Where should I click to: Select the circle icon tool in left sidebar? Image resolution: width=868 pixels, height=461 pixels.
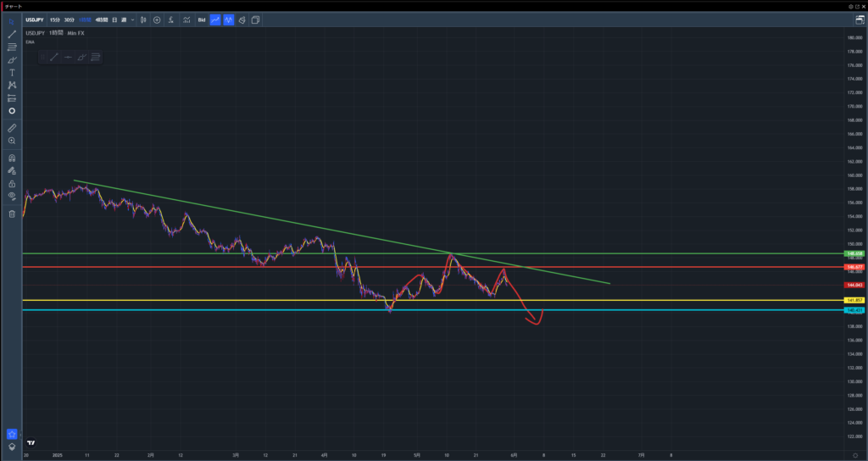[12, 111]
